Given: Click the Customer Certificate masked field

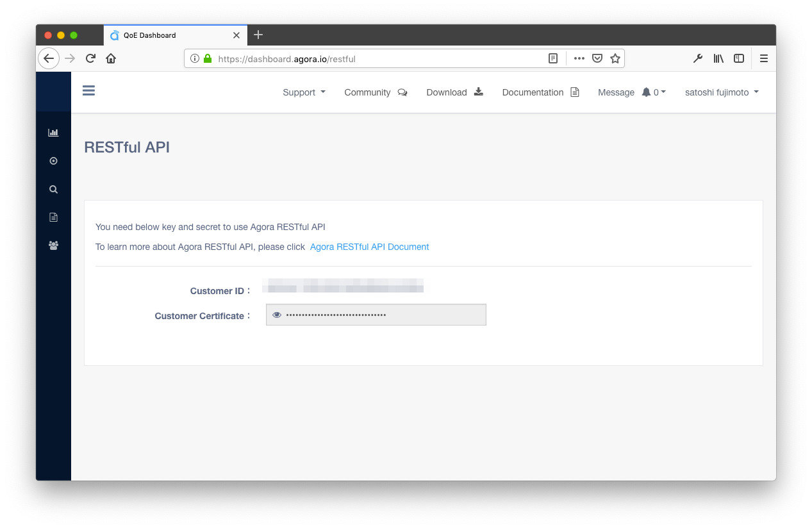Looking at the screenshot, I should pyautogui.click(x=376, y=315).
